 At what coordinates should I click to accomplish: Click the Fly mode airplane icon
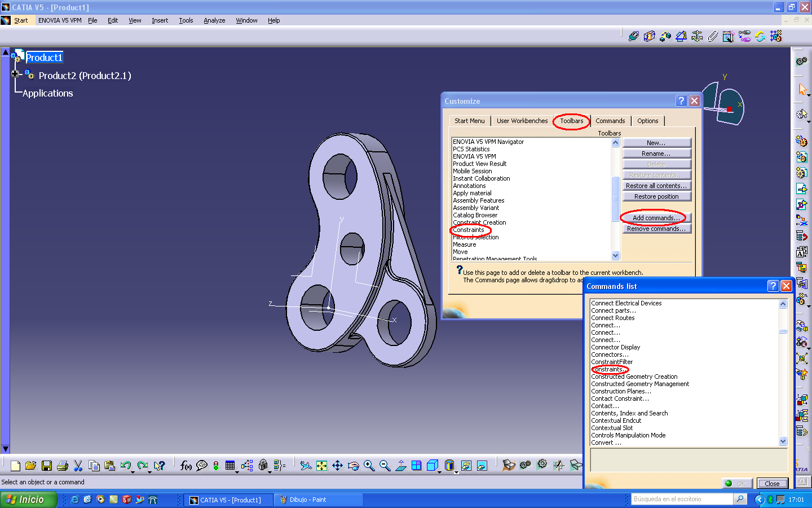[306, 466]
